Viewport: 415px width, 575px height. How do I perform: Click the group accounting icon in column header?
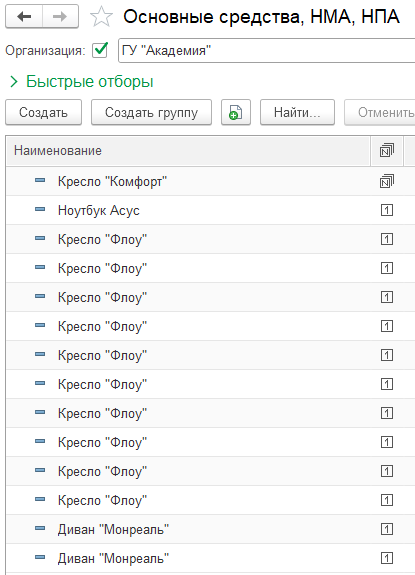[387, 151]
